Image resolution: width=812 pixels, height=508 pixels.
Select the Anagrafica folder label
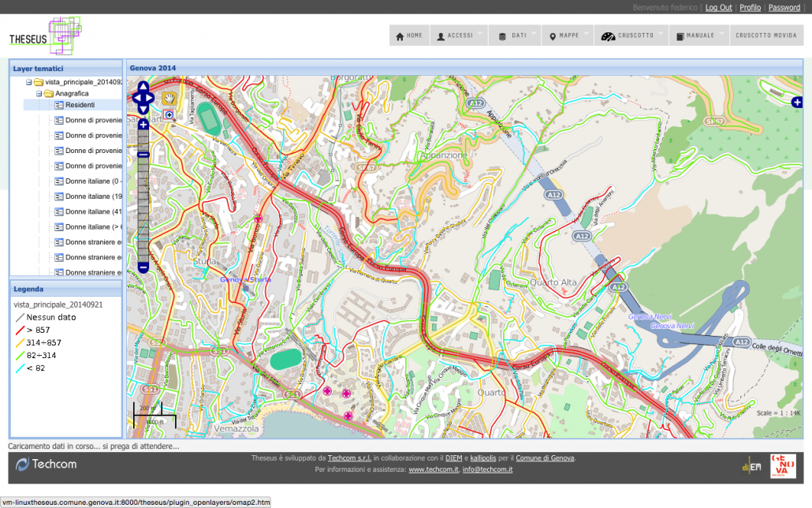pos(72,94)
